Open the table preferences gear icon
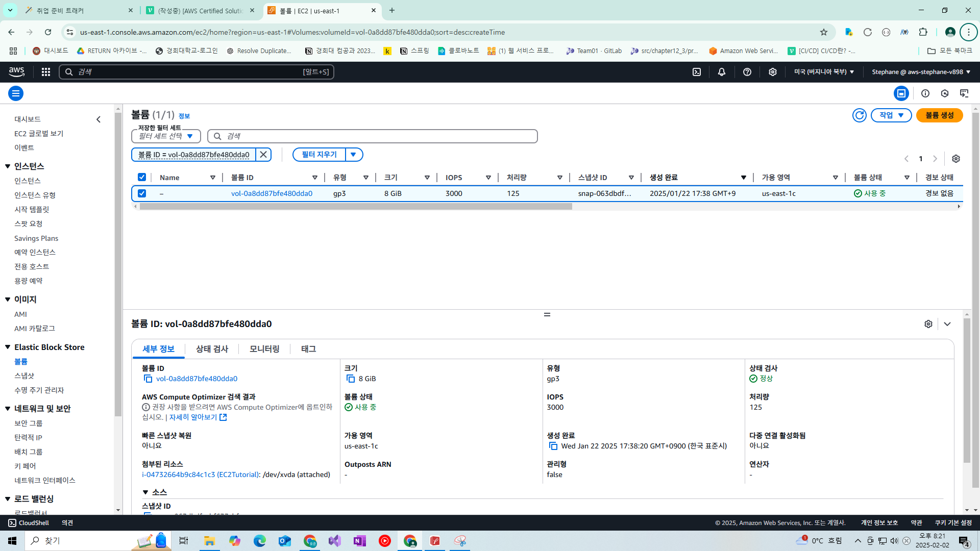Screen dimensions: 980x551 (x=956, y=159)
